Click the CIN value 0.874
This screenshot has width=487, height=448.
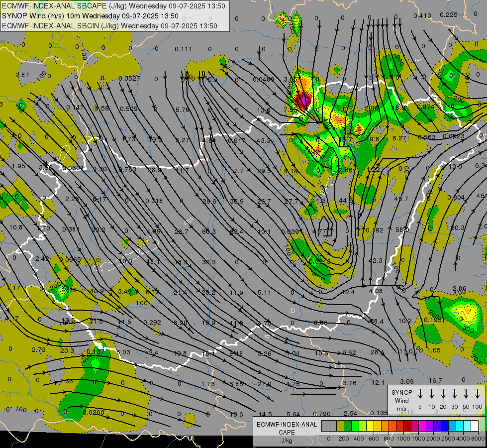[x=426, y=107]
